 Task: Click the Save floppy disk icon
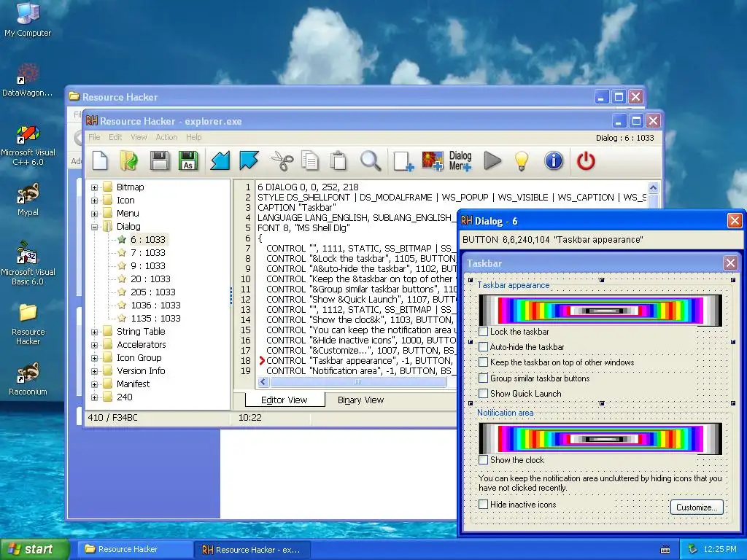(160, 160)
